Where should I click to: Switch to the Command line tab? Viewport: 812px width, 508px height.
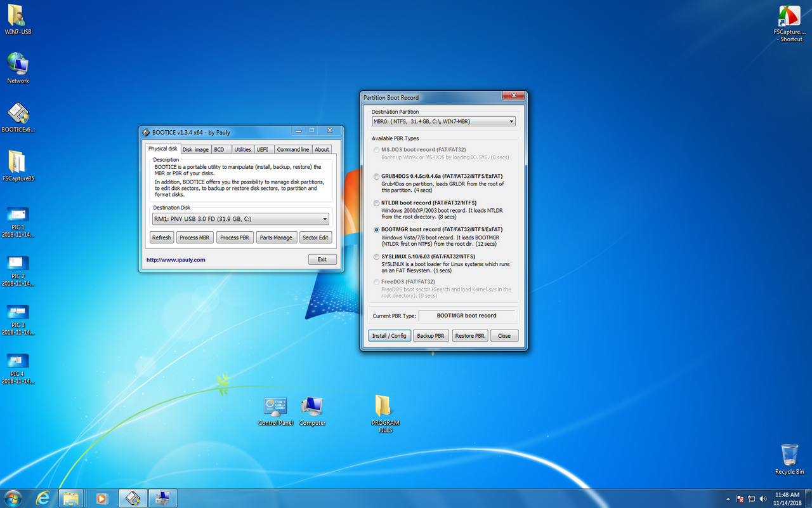point(292,150)
